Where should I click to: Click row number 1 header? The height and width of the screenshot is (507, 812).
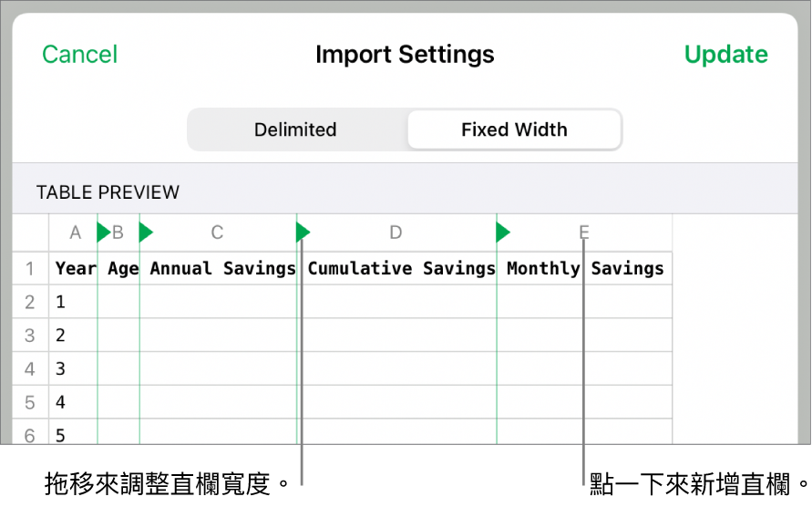30,269
